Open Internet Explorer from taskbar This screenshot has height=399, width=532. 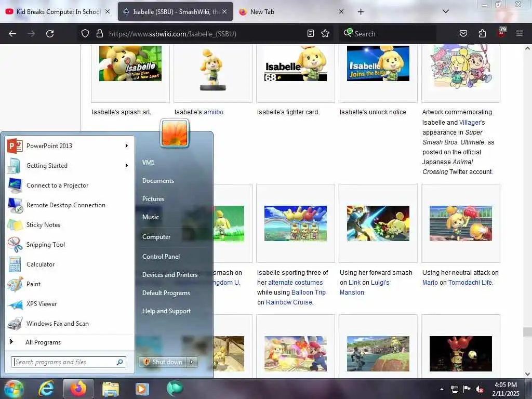(46, 389)
